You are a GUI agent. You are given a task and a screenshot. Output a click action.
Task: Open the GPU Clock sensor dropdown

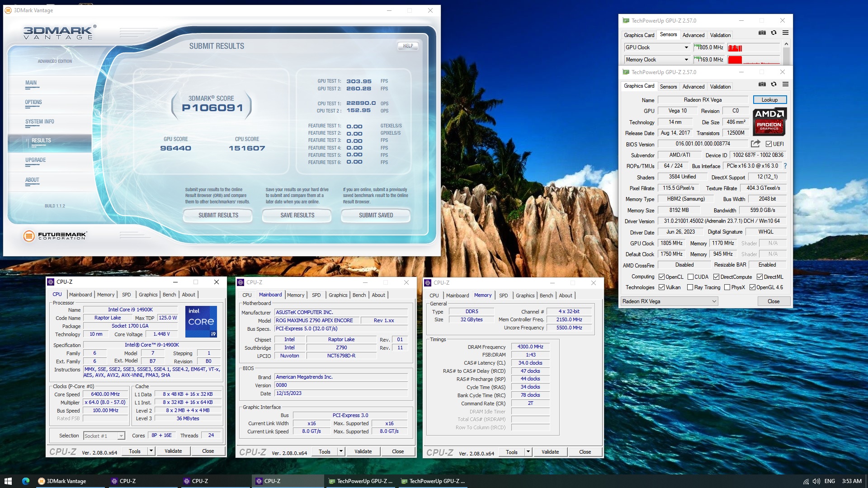657,47
